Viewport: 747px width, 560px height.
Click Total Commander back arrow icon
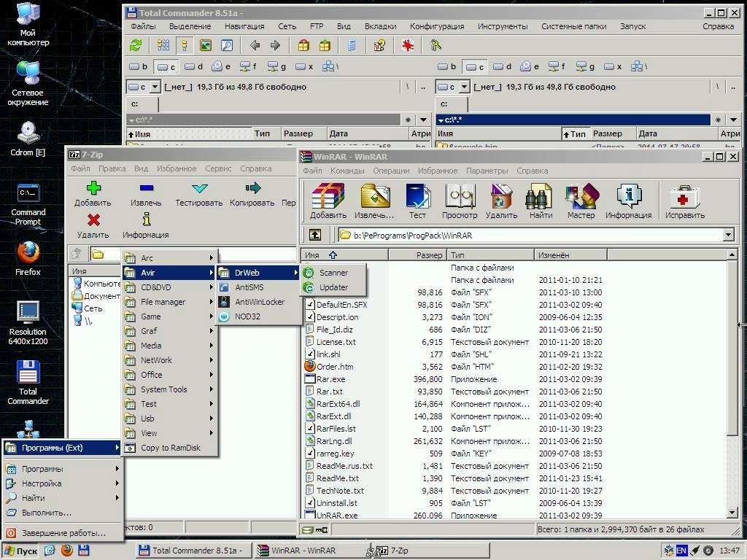[255, 46]
